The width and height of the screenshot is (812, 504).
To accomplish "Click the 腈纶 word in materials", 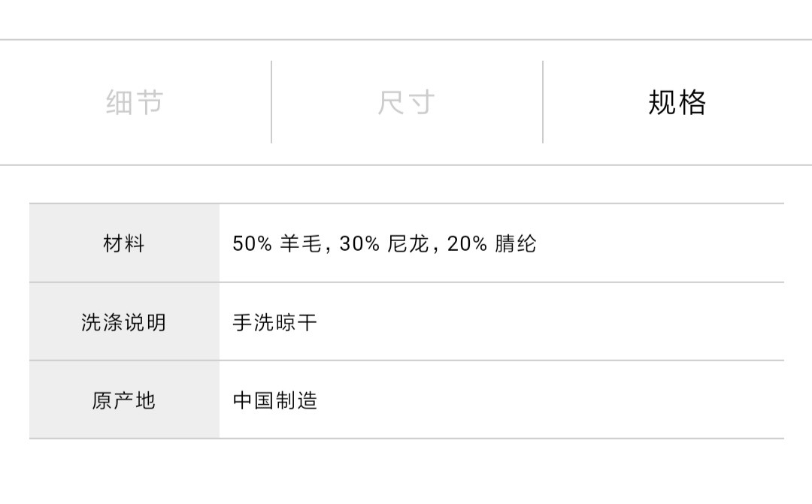I will (516, 243).
